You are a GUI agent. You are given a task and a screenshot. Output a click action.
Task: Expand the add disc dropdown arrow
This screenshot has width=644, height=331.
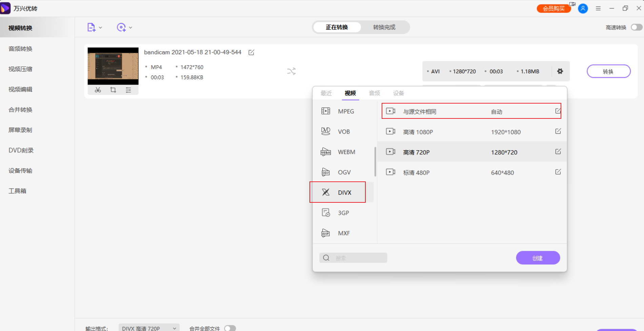point(130,28)
